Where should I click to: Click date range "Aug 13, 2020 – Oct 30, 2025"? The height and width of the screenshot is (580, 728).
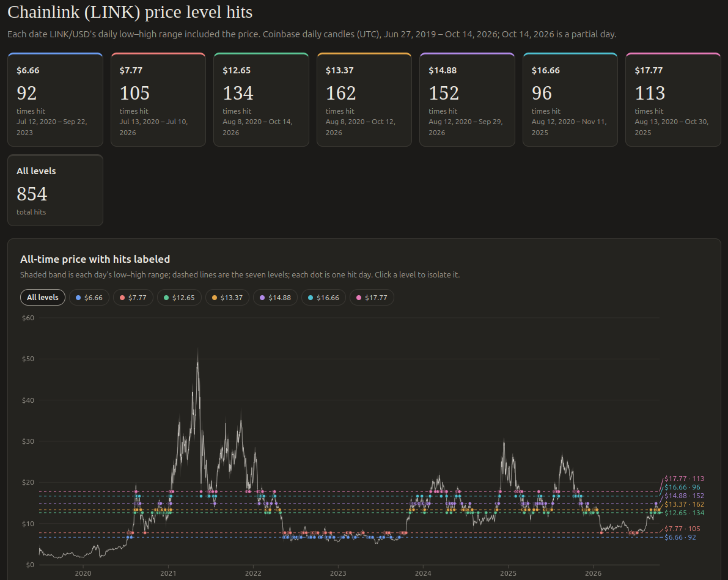[x=672, y=127]
